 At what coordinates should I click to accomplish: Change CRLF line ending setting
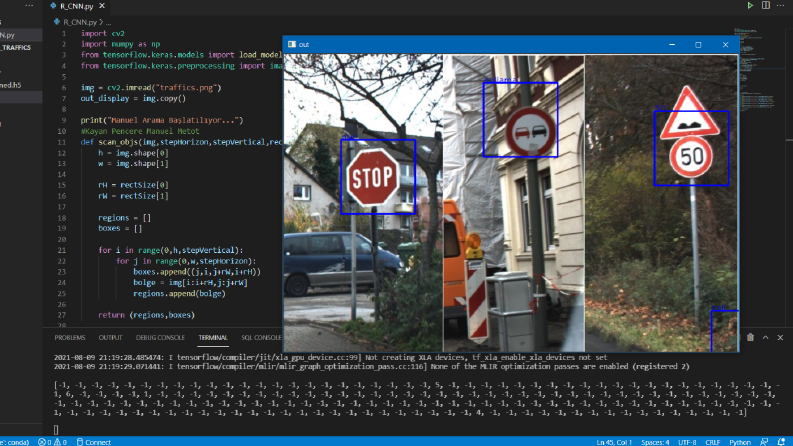tap(713, 442)
